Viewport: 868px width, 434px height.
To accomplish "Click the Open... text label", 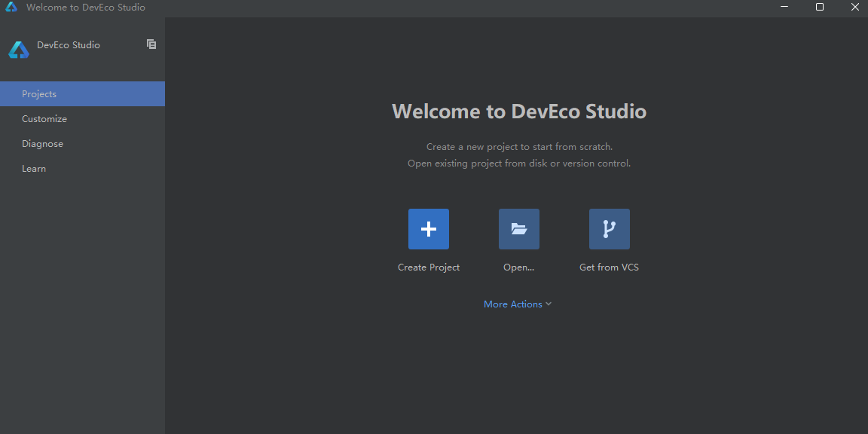I will (x=518, y=267).
